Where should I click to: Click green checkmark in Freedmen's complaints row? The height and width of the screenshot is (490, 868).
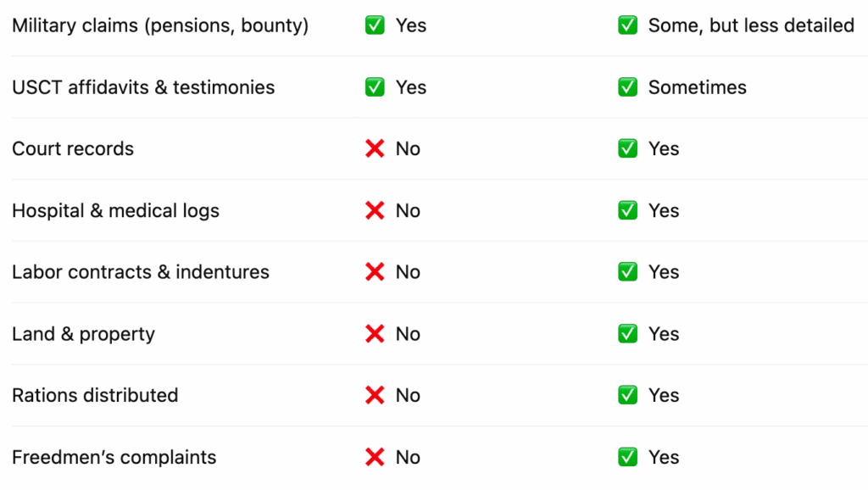click(x=627, y=457)
